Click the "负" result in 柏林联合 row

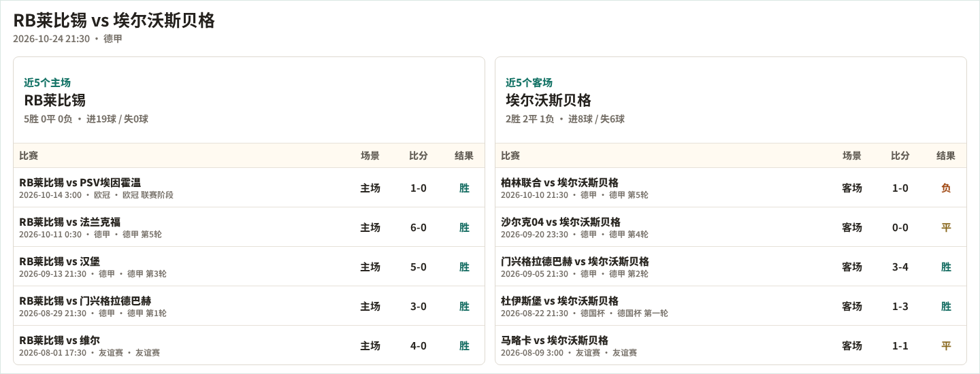(946, 188)
